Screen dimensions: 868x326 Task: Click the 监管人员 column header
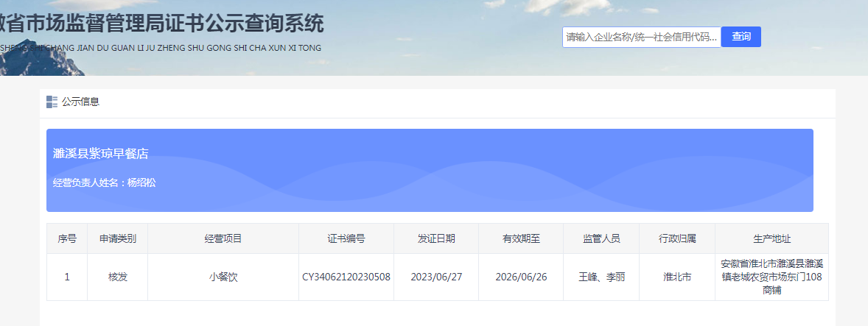(x=601, y=238)
